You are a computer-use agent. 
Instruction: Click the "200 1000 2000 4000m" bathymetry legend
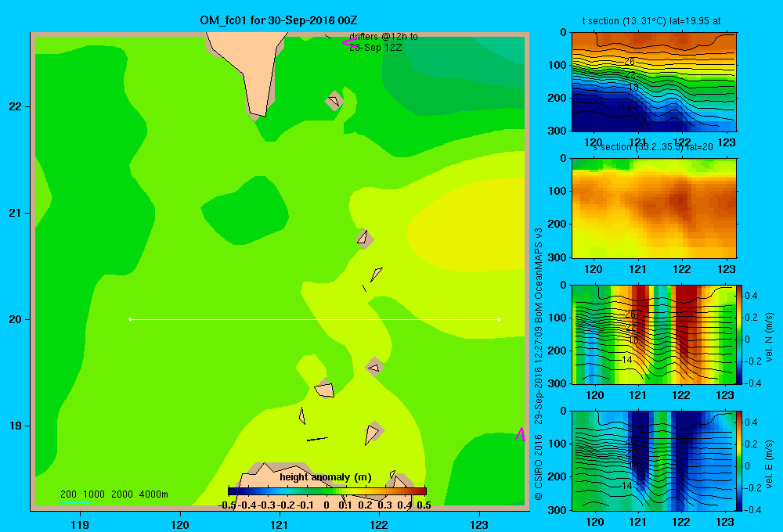114,494
